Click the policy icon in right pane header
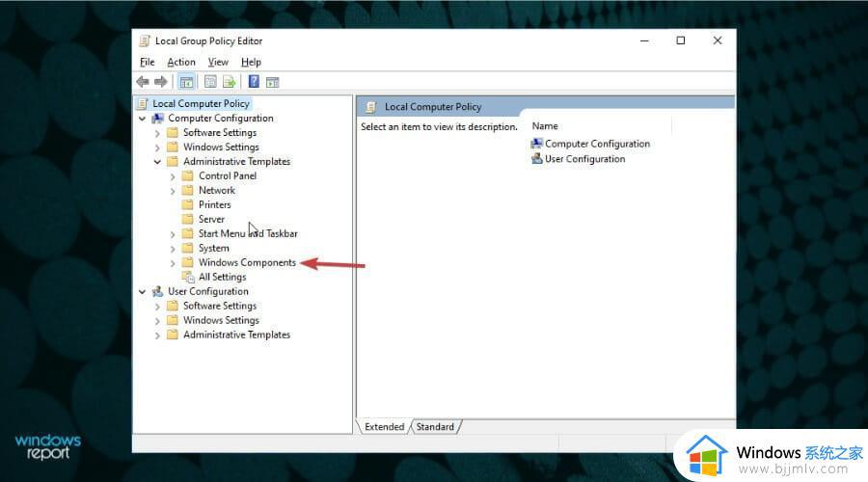This screenshot has height=482, width=868. [x=371, y=107]
